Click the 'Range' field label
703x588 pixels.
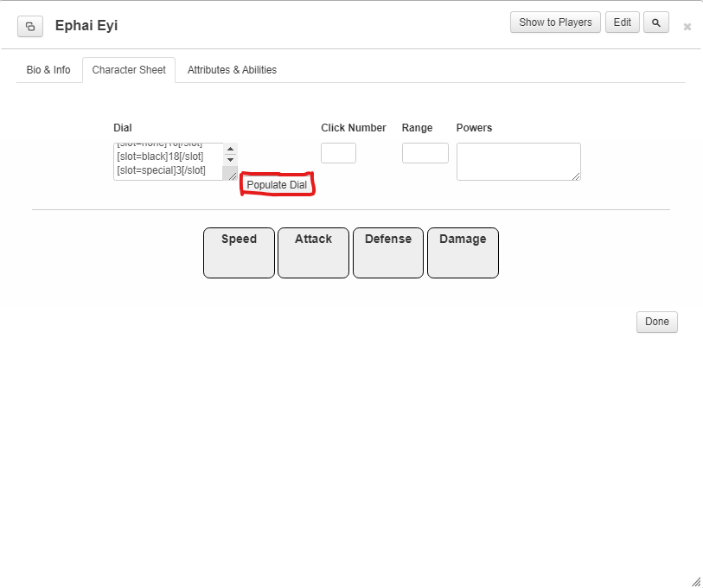(417, 128)
